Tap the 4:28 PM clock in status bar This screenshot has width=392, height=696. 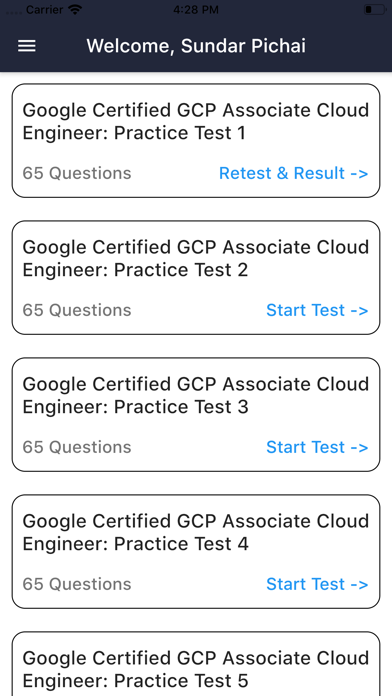[x=196, y=9]
